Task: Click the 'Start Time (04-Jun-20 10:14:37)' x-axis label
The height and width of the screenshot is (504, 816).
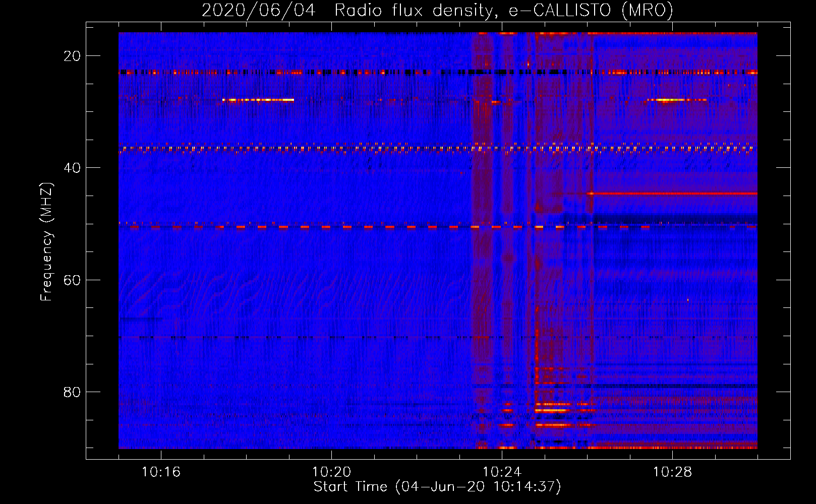Action: [437, 487]
